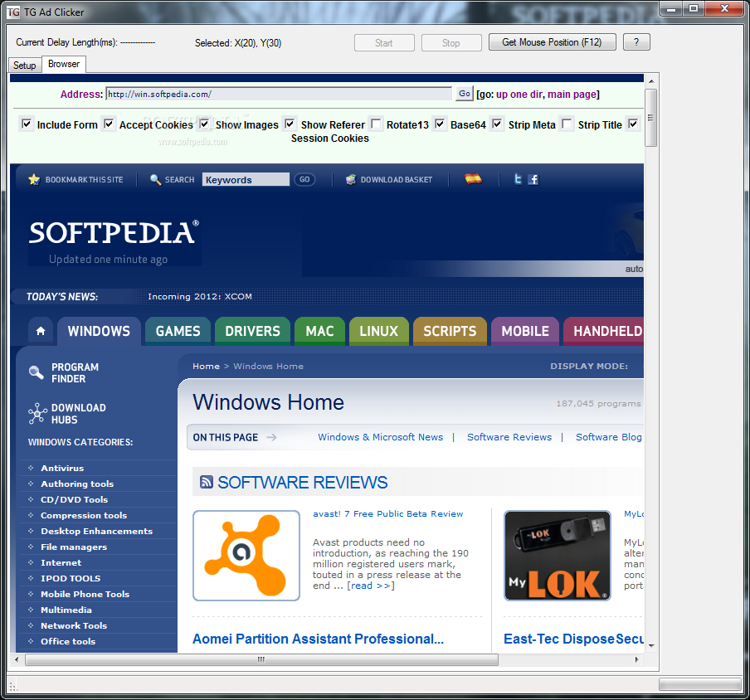Select the Browser tab

click(x=64, y=64)
